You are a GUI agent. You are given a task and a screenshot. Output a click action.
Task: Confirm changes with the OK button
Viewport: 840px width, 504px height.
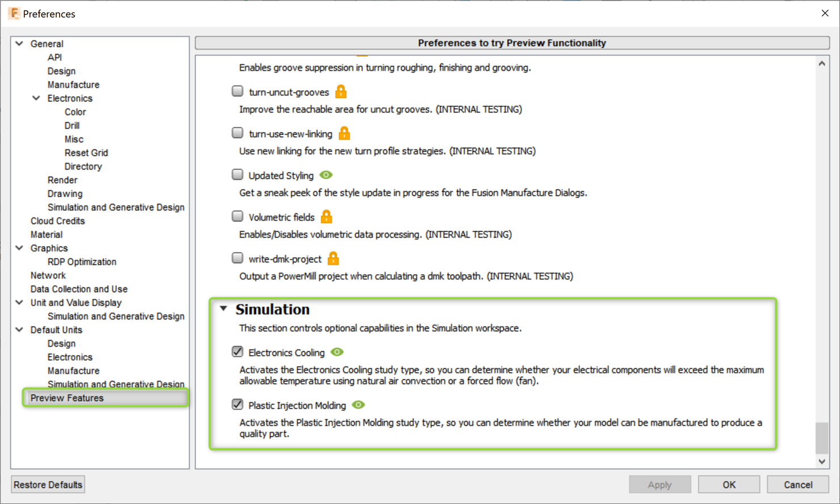pyautogui.click(x=729, y=484)
